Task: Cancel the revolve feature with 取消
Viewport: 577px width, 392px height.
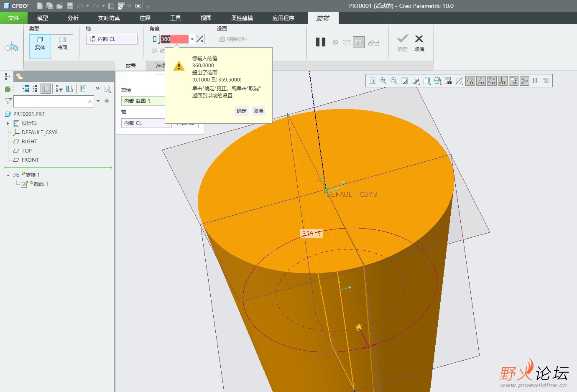Action: coord(419,43)
